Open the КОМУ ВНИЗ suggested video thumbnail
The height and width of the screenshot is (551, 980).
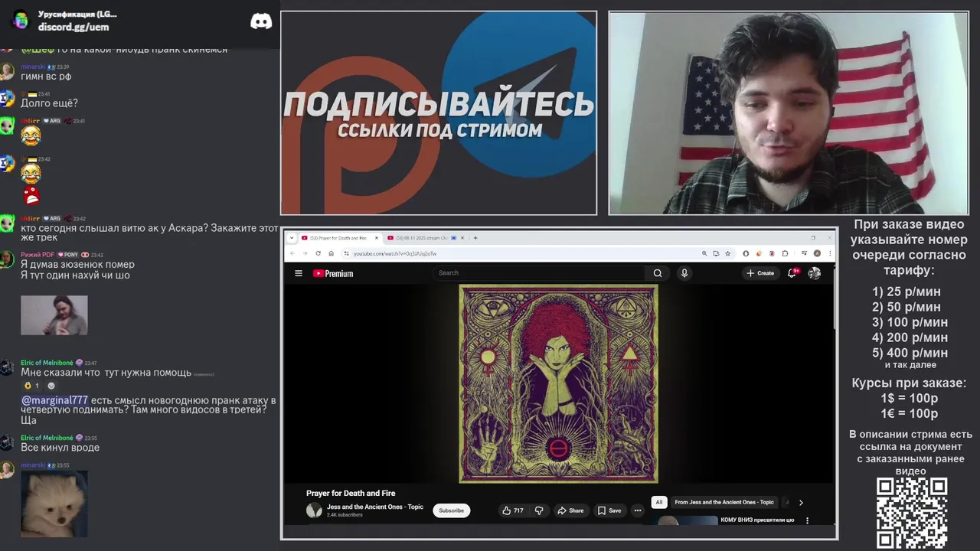click(x=688, y=520)
